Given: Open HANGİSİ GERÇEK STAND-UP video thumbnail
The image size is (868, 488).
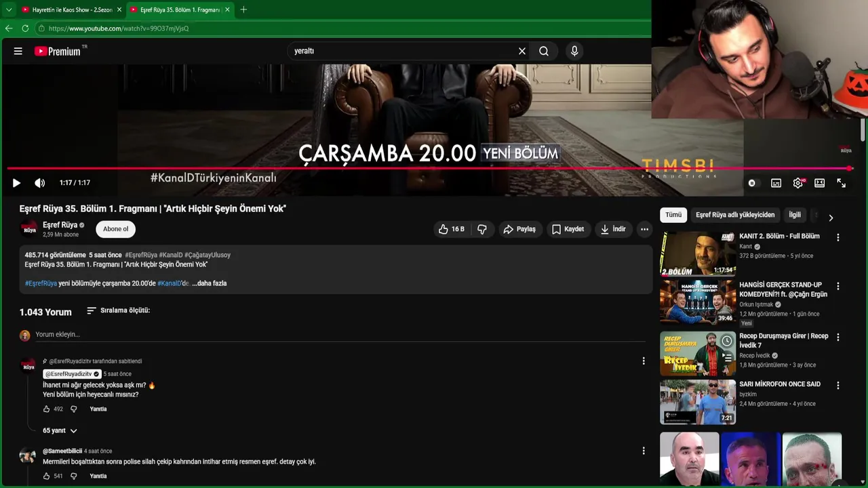Looking at the screenshot, I should coord(698,302).
